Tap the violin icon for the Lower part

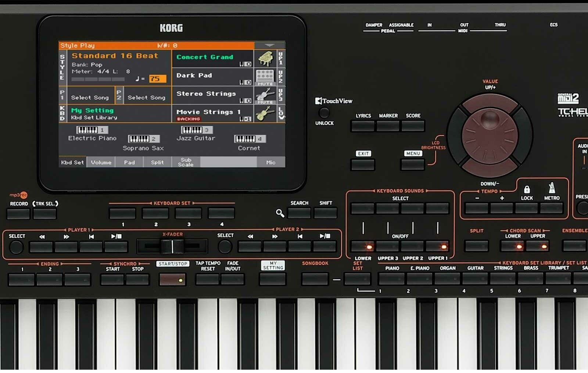(265, 113)
